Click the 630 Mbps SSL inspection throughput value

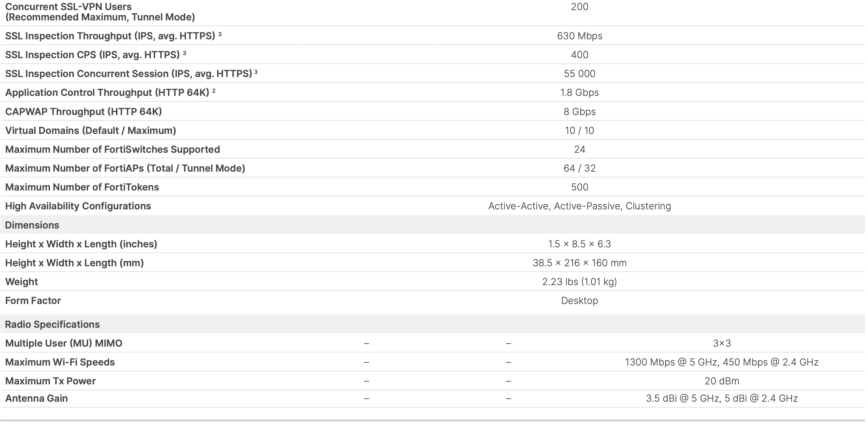[x=579, y=36]
